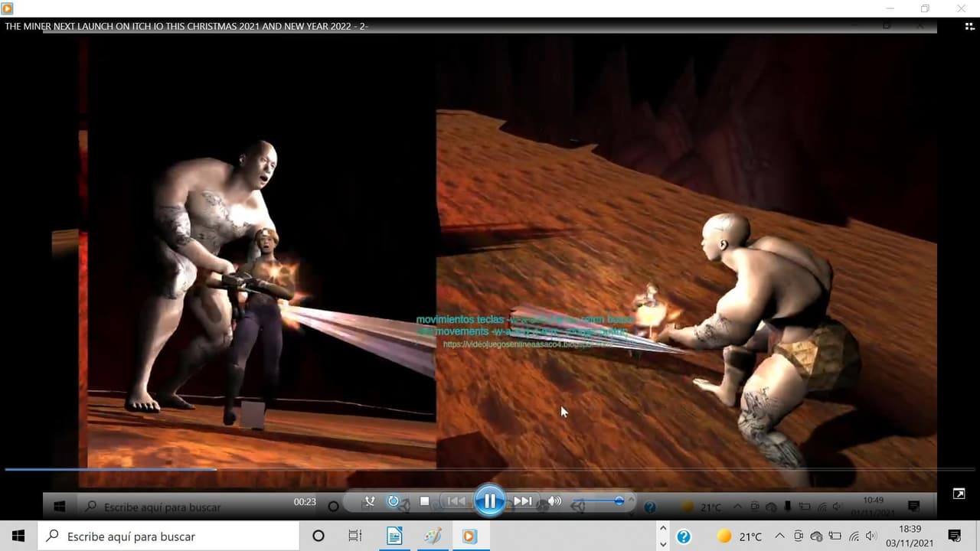Click the recorded help icon in the video
980x551 pixels.
pos(650,507)
